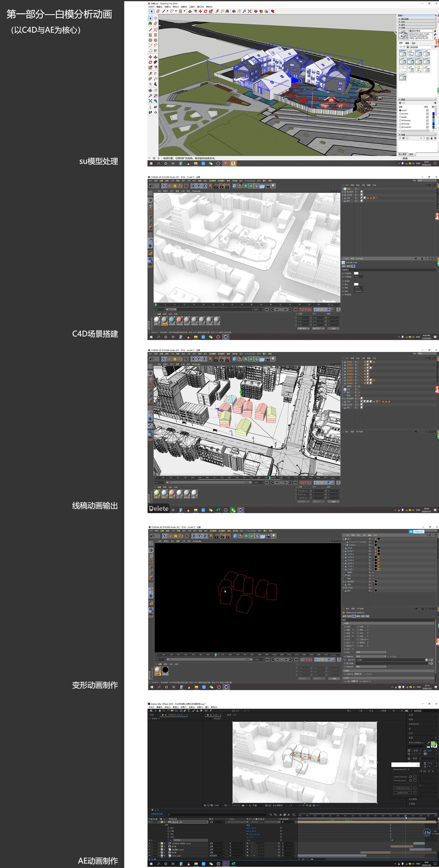The height and width of the screenshot is (868, 439).
Task: Check Precomp Layers in Easy Arrows panel
Action: click(x=410, y=780)
